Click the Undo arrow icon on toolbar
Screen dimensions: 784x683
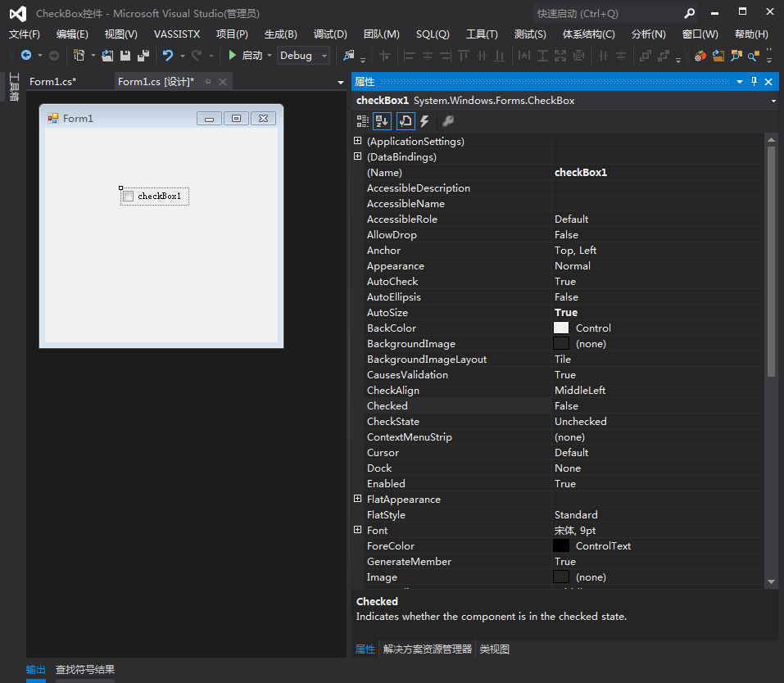(x=166, y=56)
